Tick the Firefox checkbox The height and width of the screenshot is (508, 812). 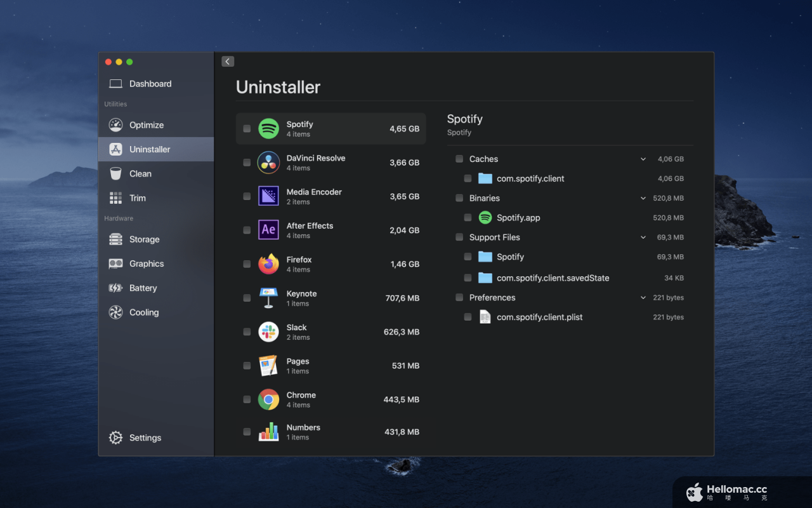[247, 264]
